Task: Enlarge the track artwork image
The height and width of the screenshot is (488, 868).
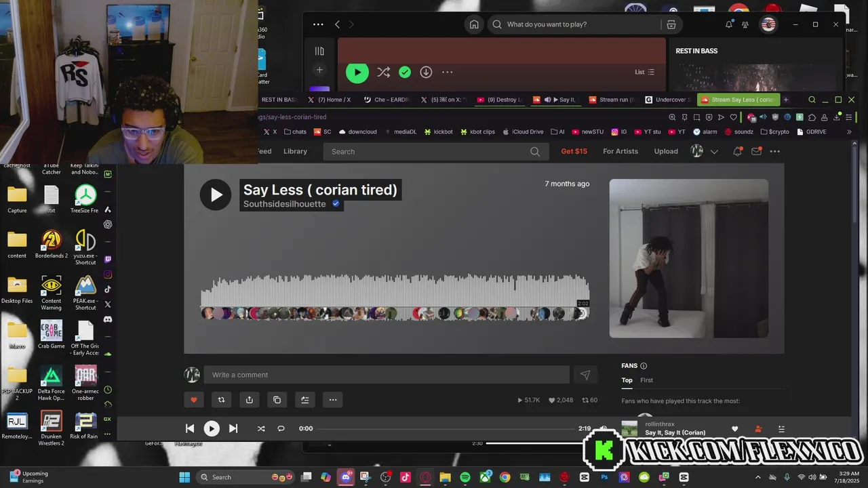Action: click(x=688, y=258)
